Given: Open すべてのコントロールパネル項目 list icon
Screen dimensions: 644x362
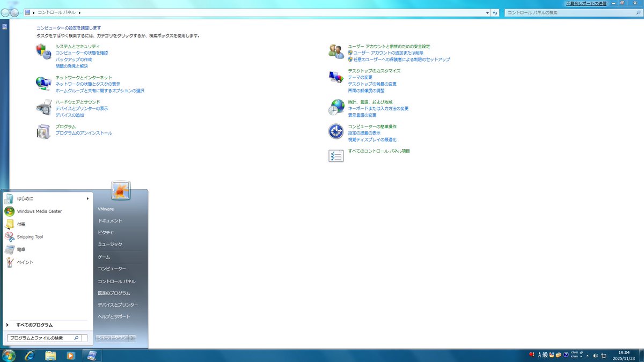Looking at the screenshot, I should [336, 155].
